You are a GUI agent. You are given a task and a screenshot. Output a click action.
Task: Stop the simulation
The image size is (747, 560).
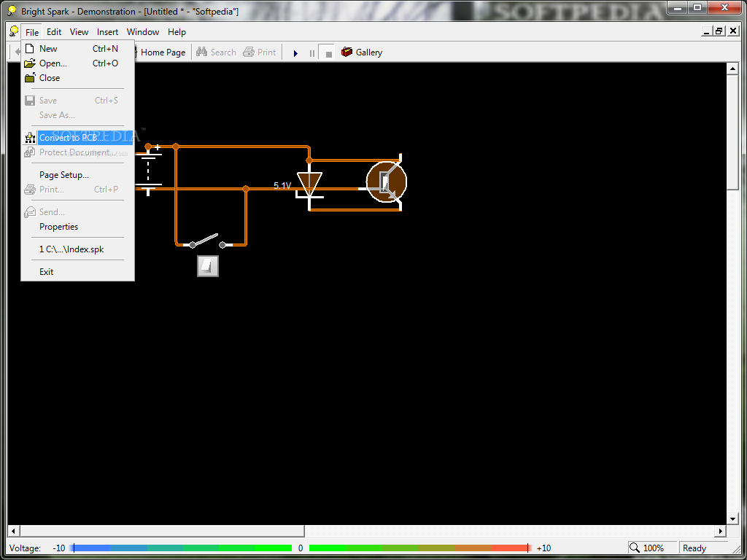[328, 53]
